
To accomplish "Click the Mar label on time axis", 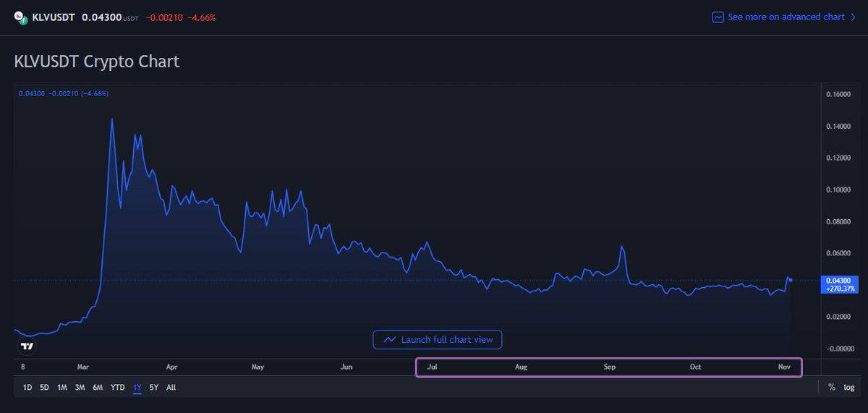I will [x=84, y=367].
